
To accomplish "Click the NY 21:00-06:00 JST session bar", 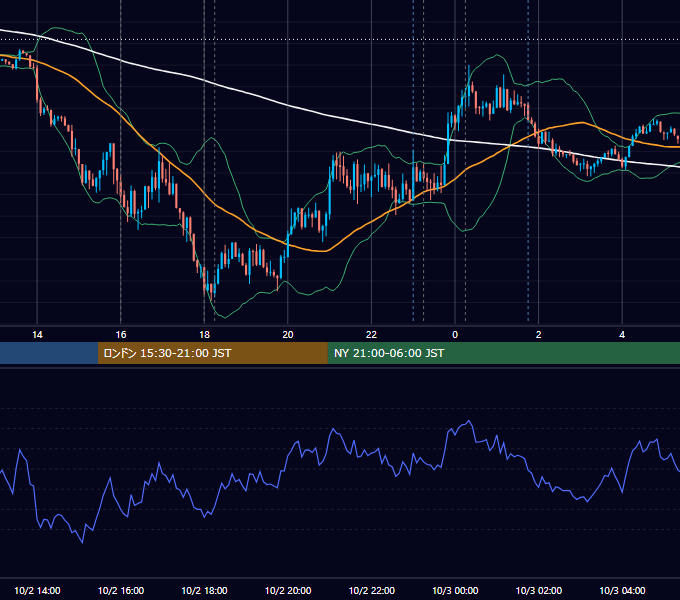I will point(503,353).
